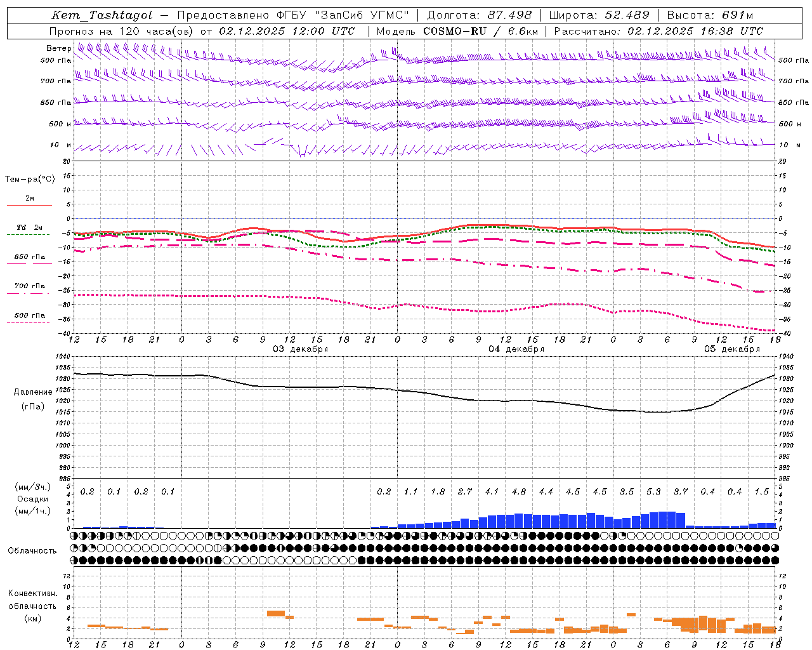
Task: Click the Давление pressure panel label
Action: (33, 392)
